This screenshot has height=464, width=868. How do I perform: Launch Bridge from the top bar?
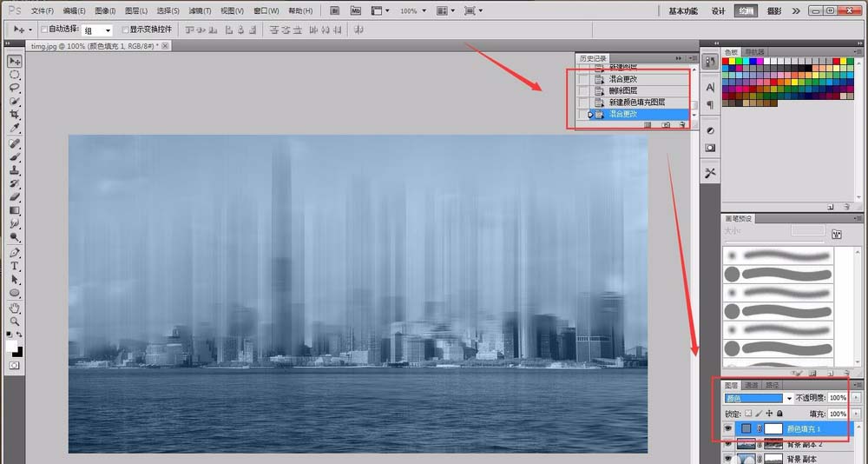pos(336,10)
